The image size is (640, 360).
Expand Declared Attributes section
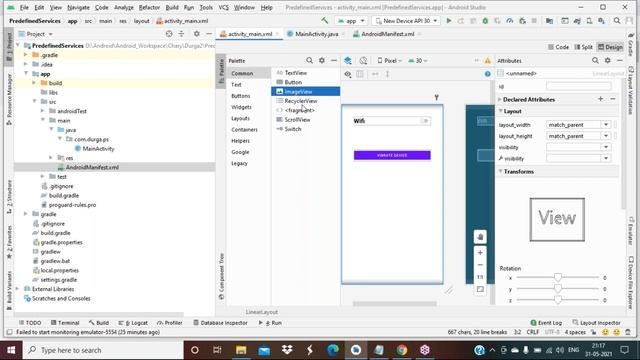[500, 99]
